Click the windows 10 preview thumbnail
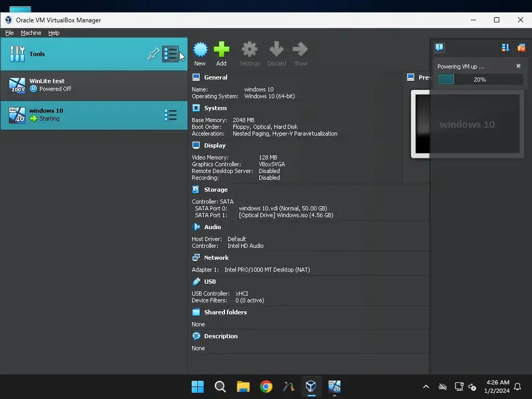 pyautogui.click(x=468, y=124)
